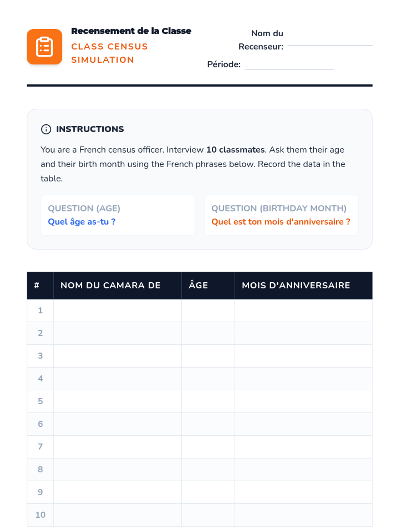Click the row number 6 cell
This screenshot has height=532, width=399.
40,424
